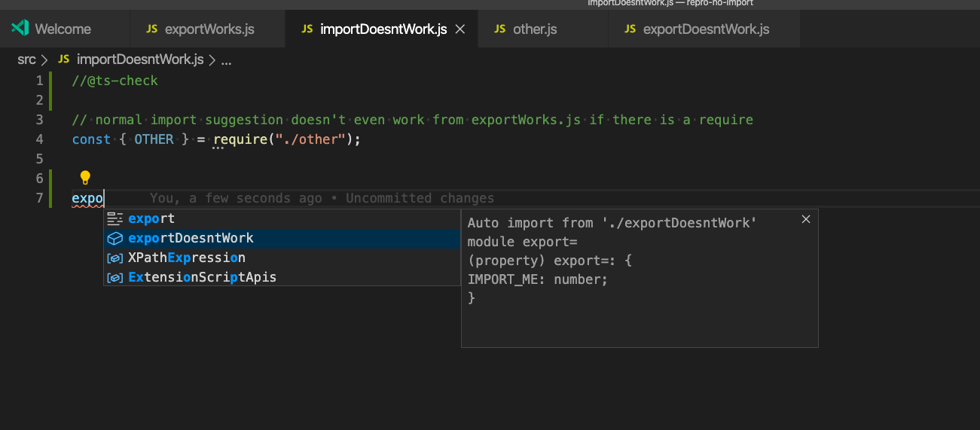This screenshot has width=980, height=430.
Task: Click the 'Uncommitted changes' blame annotation
Action: [420, 198]
